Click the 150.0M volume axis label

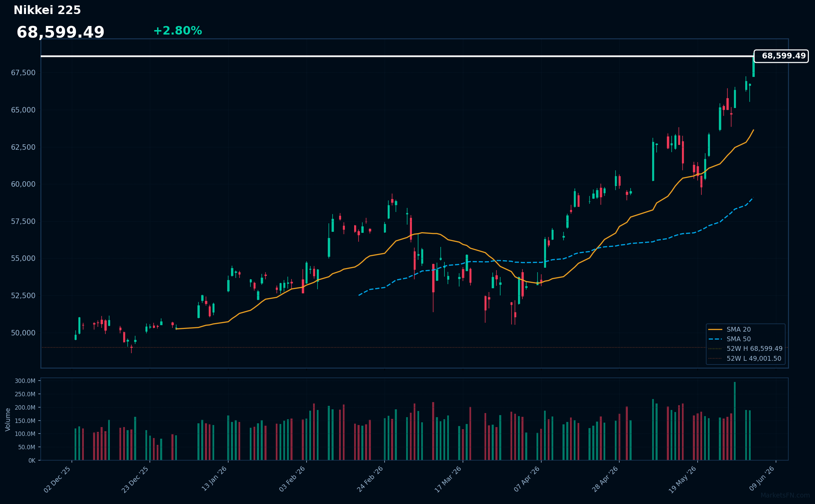tap(25, 421)
